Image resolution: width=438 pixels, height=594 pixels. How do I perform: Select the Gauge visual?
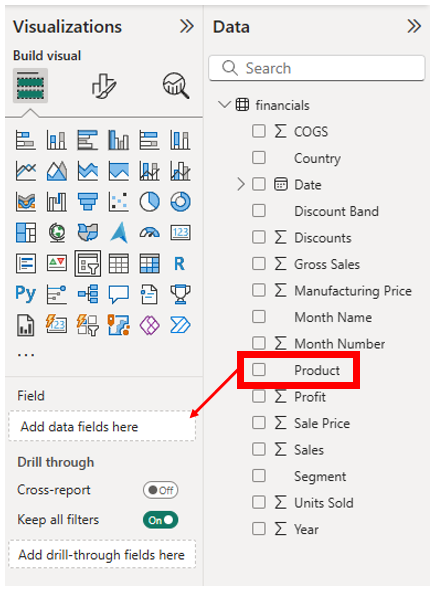coord(149,232)
